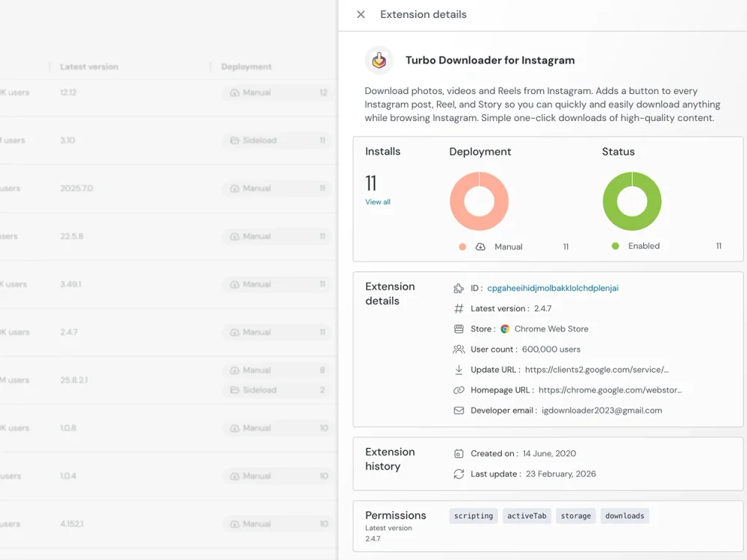Click the Turbo Downloader for Instagram title
Image resolution: width=747 pixels, height=560 pixels.
(490, 60)
